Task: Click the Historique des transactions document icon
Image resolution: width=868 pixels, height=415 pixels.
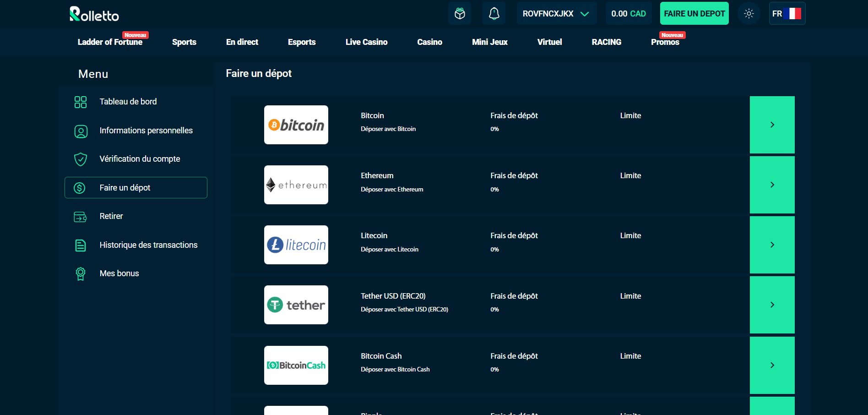Action: [x=81, y=245]
